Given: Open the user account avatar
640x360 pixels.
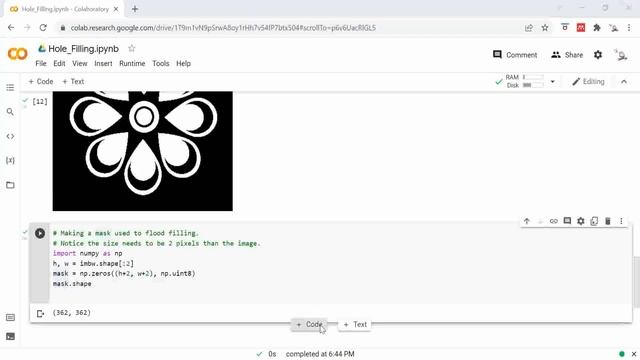Looking at the screenshot, I should [621, 55].
